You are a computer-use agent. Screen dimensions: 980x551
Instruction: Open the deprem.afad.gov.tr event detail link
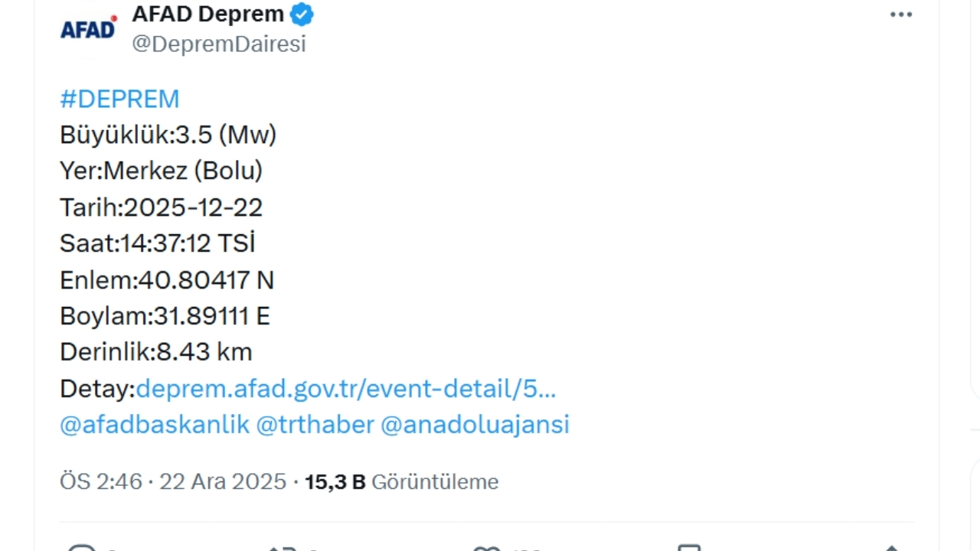click(x=345, y=389)
